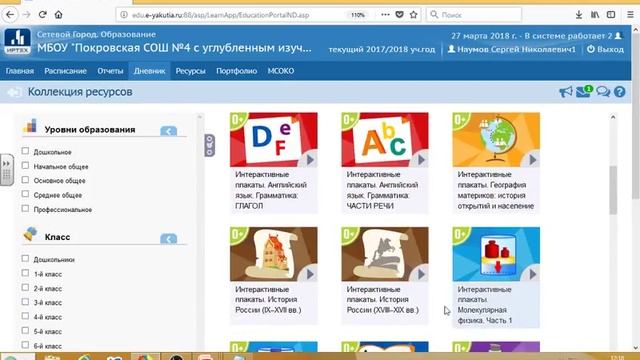640x360 pixels.
Task: Collapse the Класс filter section
Action: 169,239
